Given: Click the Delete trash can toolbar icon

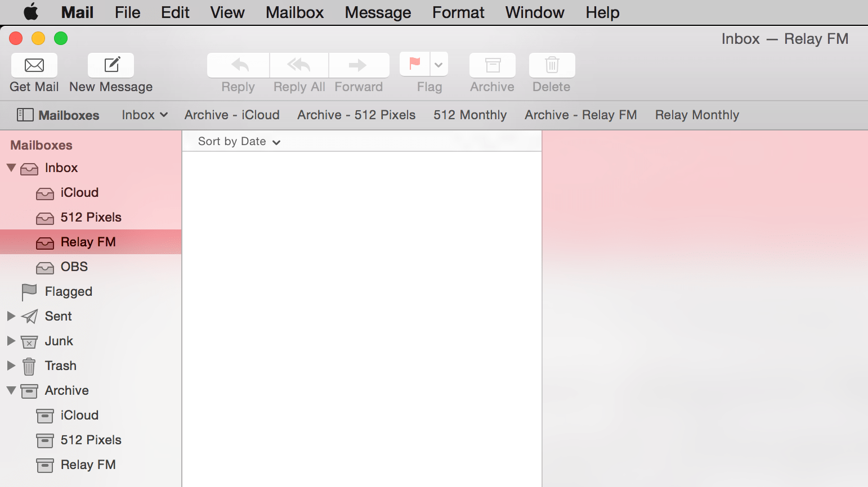Looking at the screenshot, I should (552, 65).
